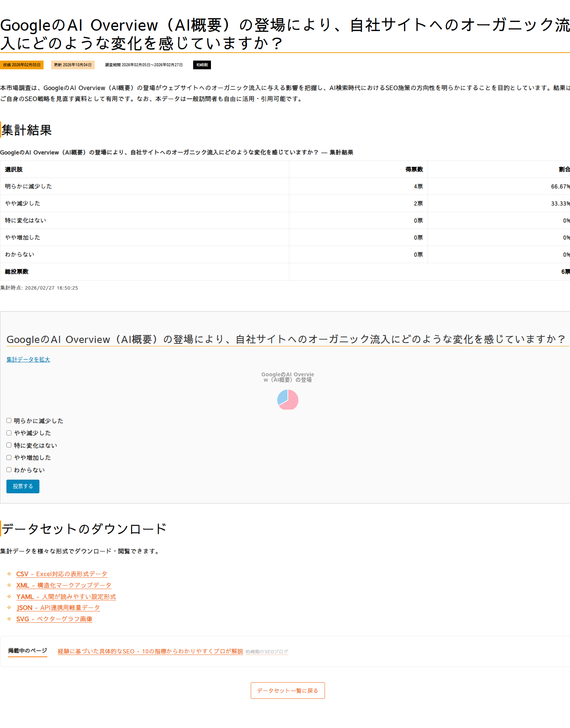Open the SEO article link 経験に基づいた具体的なSEO
This screenshot has height=728, width=570.
click(x=150, y=651)
